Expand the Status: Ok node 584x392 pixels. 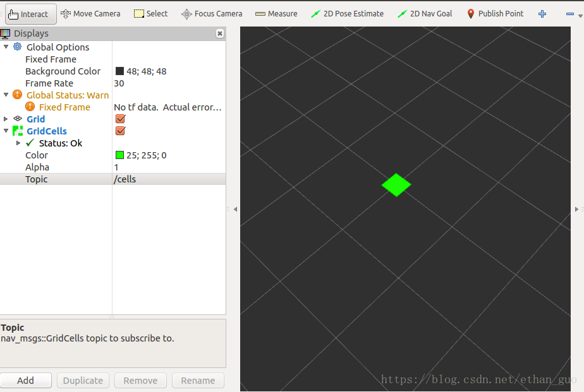18,143
